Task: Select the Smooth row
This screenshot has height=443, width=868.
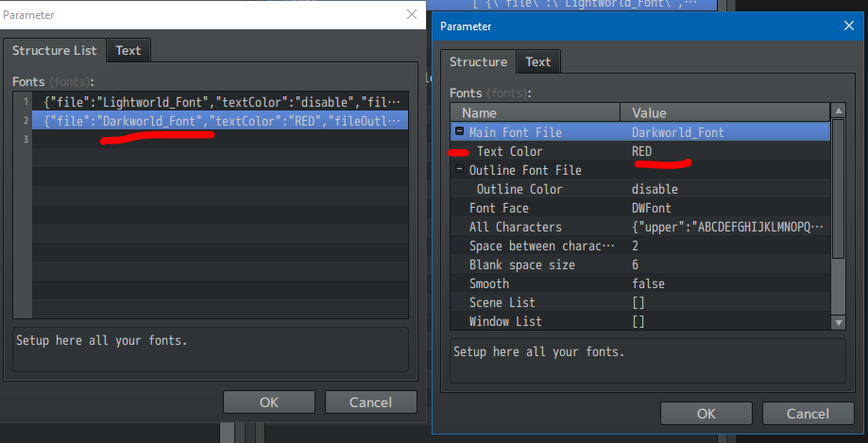Action: [x=640, y=283]
